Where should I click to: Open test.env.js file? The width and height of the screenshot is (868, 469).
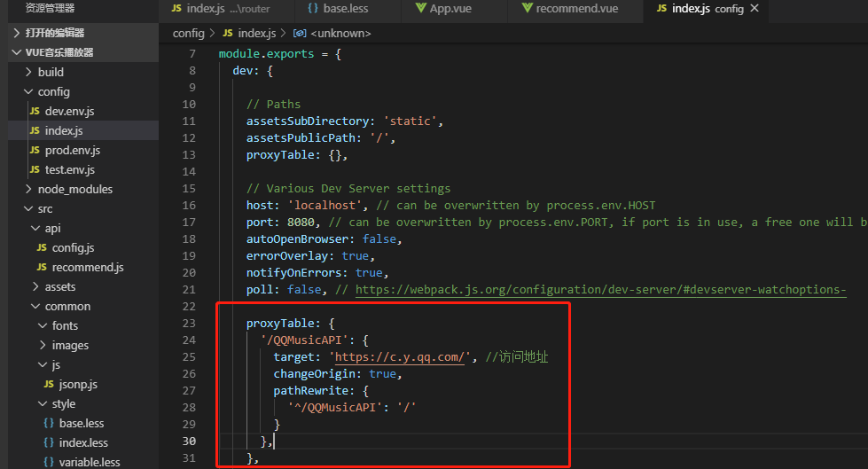click(x=70, y=169)
